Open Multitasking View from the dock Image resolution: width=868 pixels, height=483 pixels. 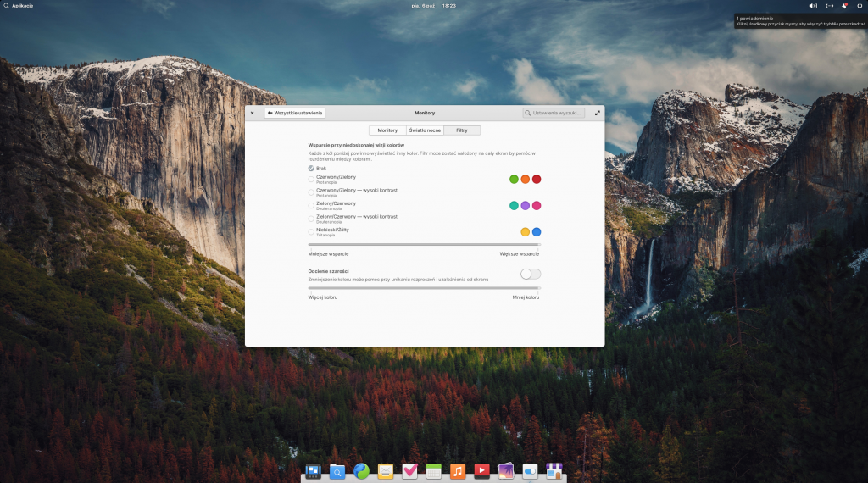[x=313, y=471]
